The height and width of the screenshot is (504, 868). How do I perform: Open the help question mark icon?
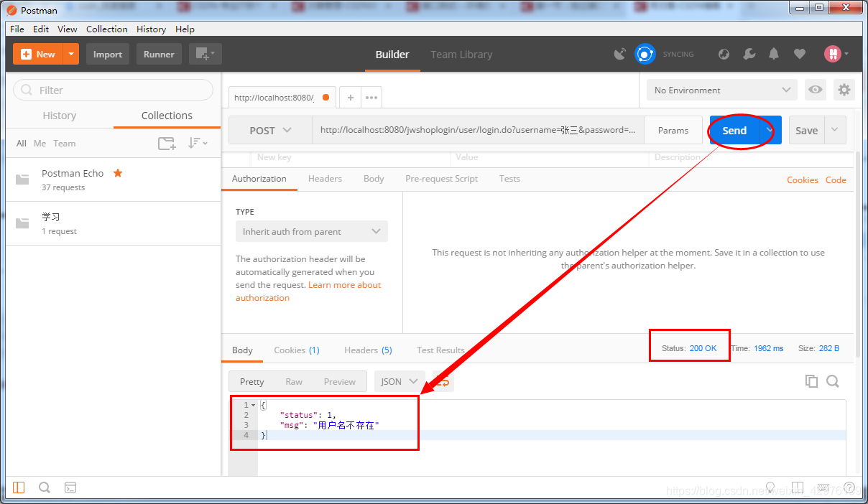click(x=849, y=488)
